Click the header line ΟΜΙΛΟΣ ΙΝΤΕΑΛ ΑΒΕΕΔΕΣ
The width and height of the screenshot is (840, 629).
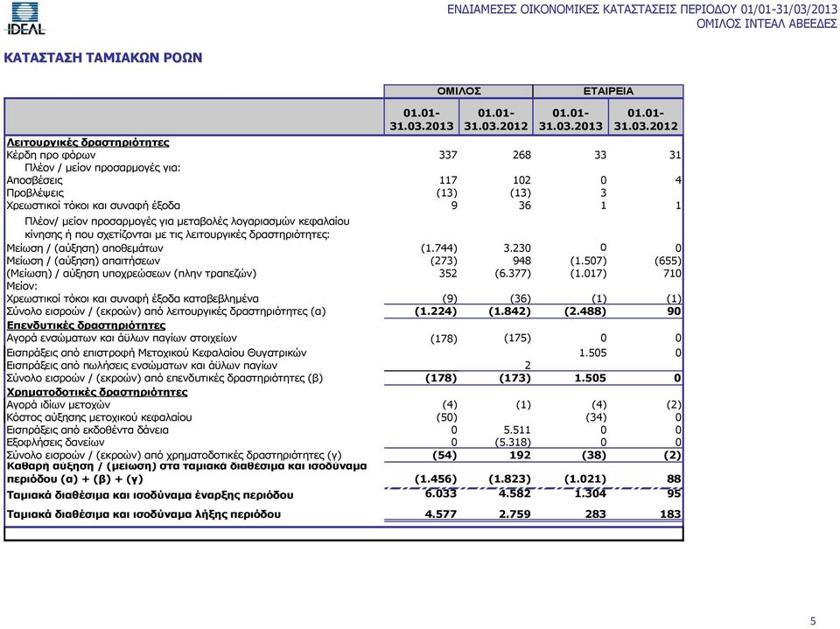[x=766, y=24]
